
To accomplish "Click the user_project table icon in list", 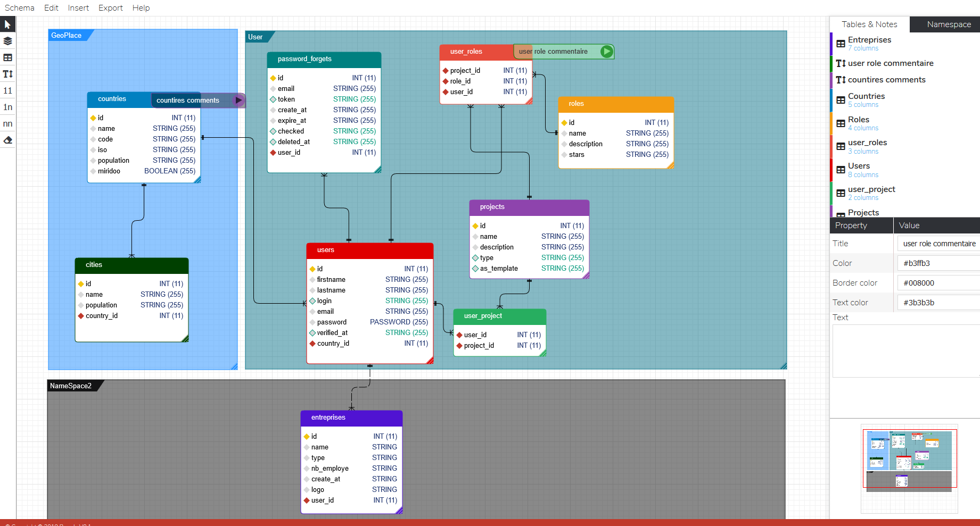I will coord(841,193).
